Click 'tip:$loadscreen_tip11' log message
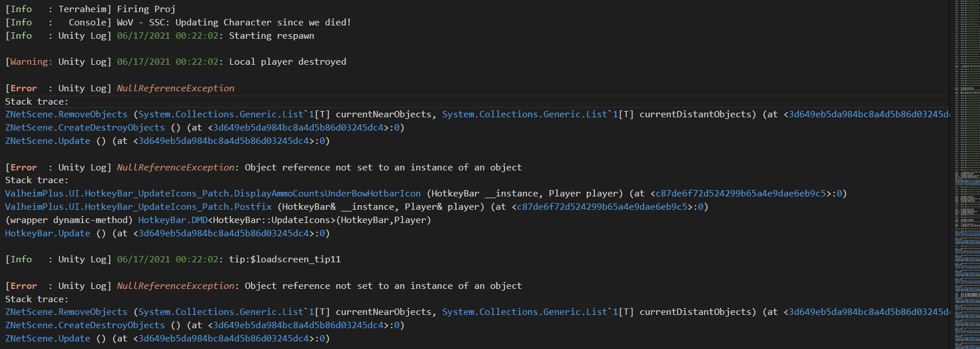 285,259
